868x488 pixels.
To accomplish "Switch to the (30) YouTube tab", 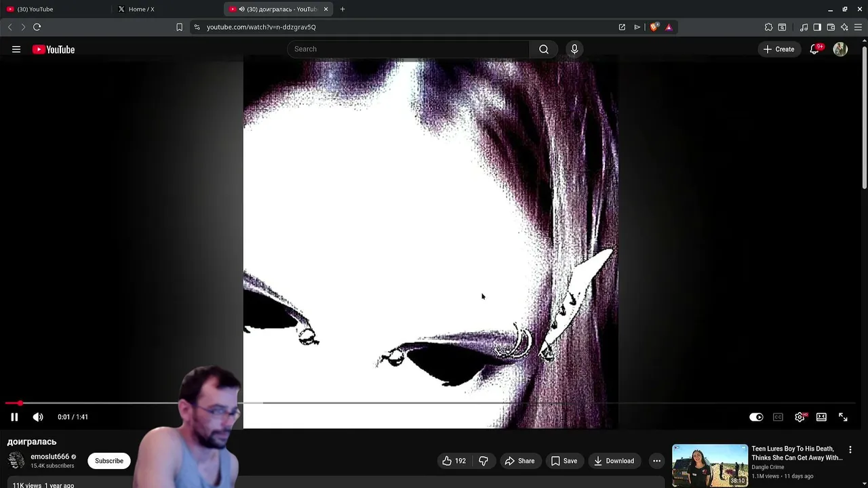I will coord(56,9).
